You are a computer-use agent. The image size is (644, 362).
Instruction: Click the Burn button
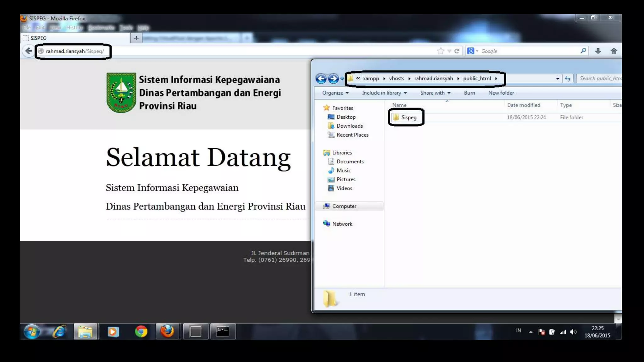pos(469,93)
